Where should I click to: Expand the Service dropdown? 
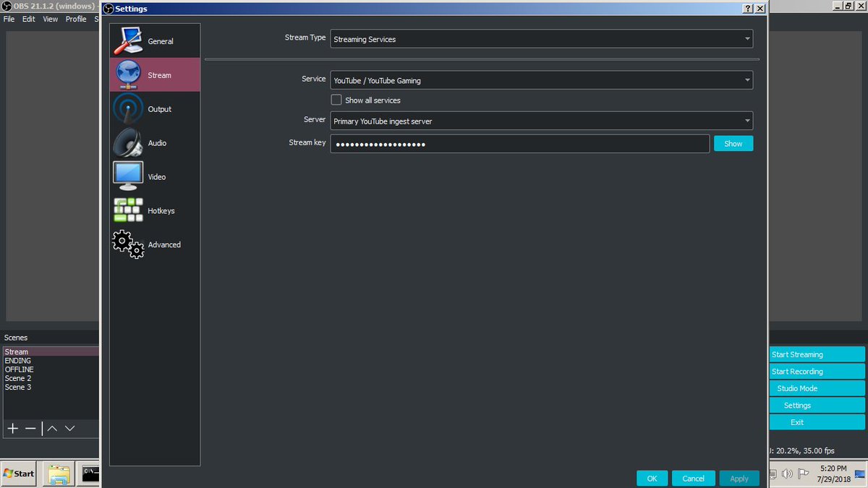pos(541,80)
